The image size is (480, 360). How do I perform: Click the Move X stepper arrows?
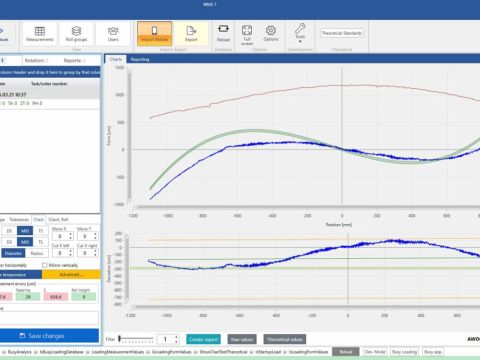pyautogui.click(x=70, y=236)
